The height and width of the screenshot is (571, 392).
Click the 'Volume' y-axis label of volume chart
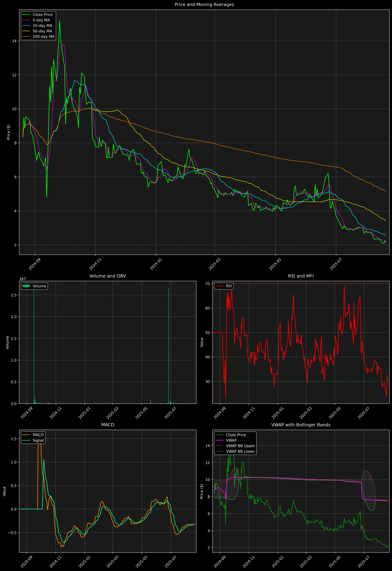pyautogui.click(x=7, y=342)
